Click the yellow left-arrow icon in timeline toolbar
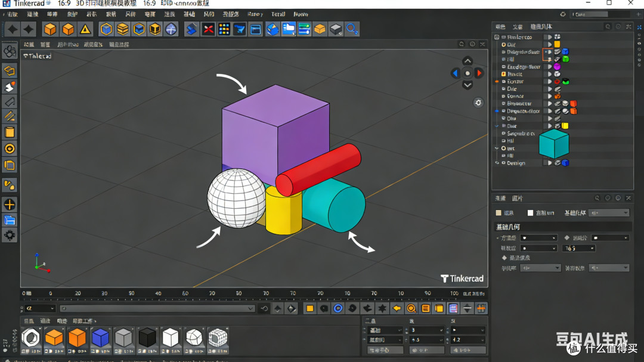Viewport: 644px width, 362px height. coord(397,308)
